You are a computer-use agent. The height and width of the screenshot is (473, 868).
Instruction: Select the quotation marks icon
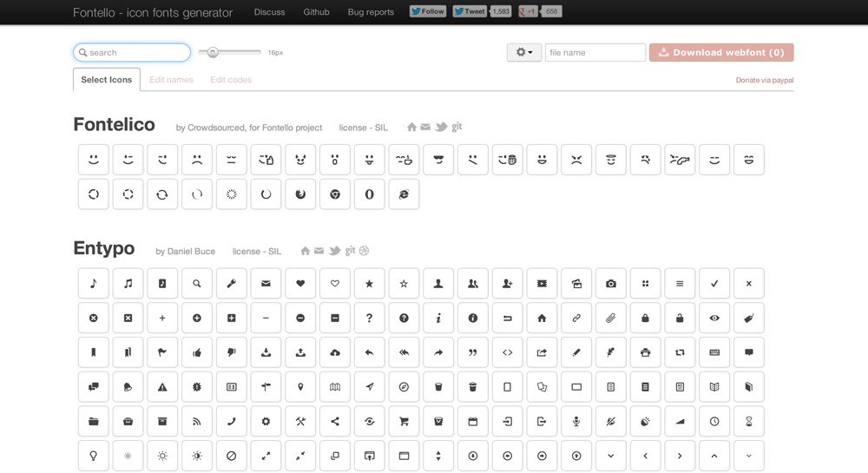(473, 352)
